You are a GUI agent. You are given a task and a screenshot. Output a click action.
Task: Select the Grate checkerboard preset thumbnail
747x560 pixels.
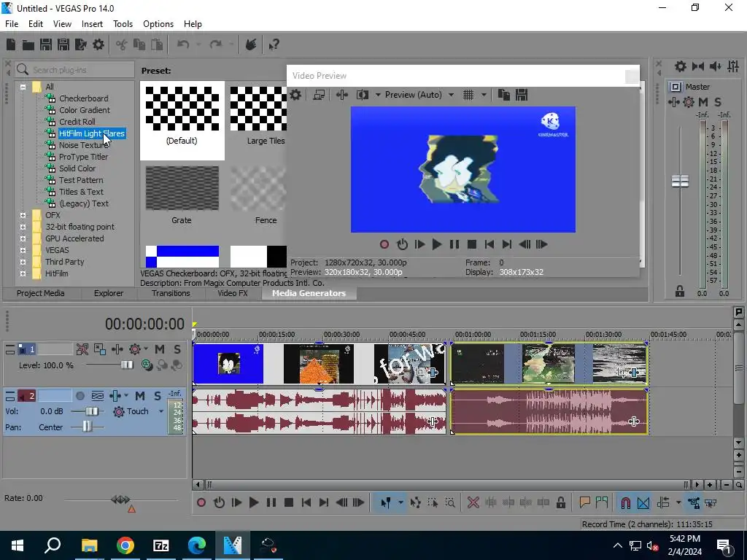(182, 189)
